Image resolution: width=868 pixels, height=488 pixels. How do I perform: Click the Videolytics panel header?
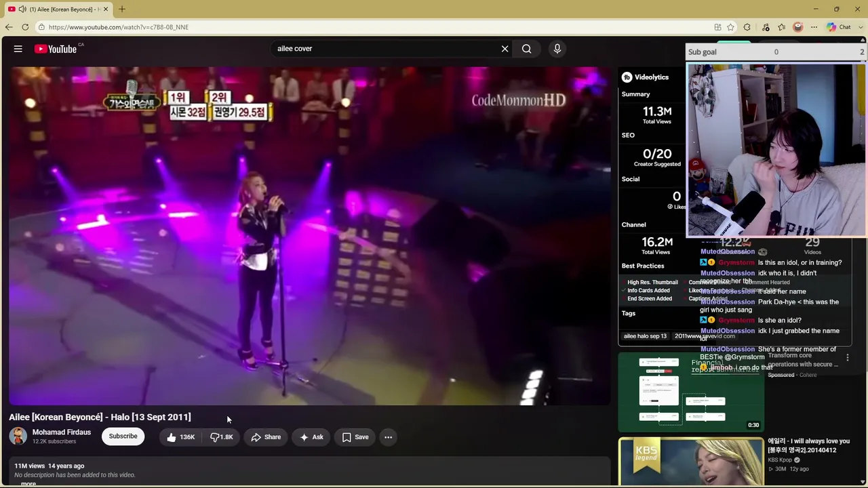click(645, 77)
